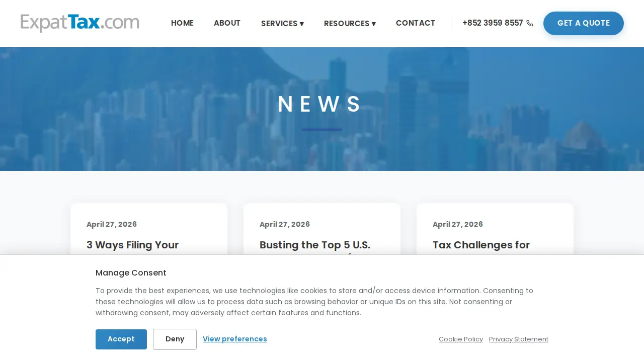
Task: Call the +852 3959 8557 number link
Action: (493, 23)
